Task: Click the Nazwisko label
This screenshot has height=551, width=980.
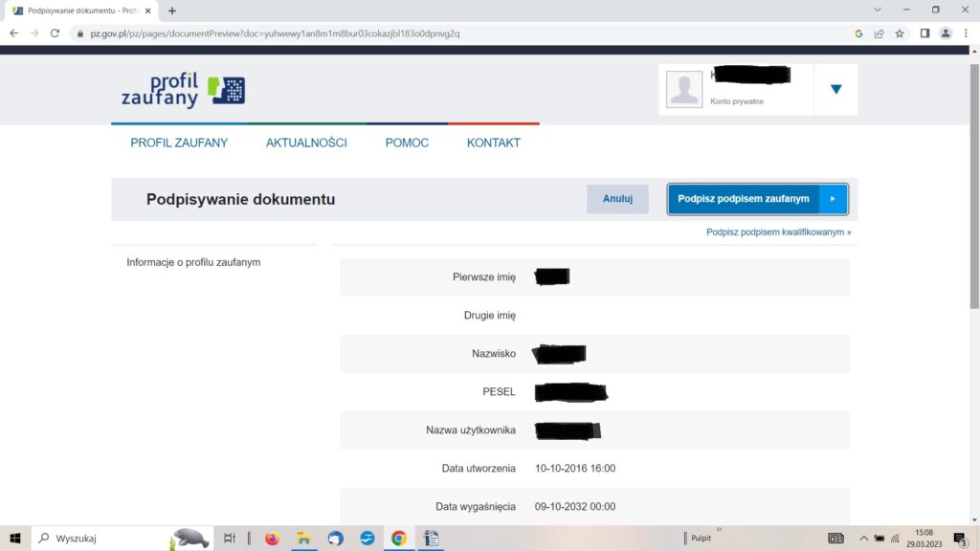Action: pos(494,354)
